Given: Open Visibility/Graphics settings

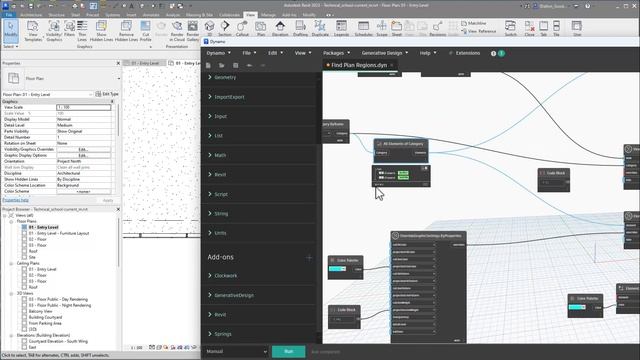Looking at the screenshot, I should coord(54,30).
